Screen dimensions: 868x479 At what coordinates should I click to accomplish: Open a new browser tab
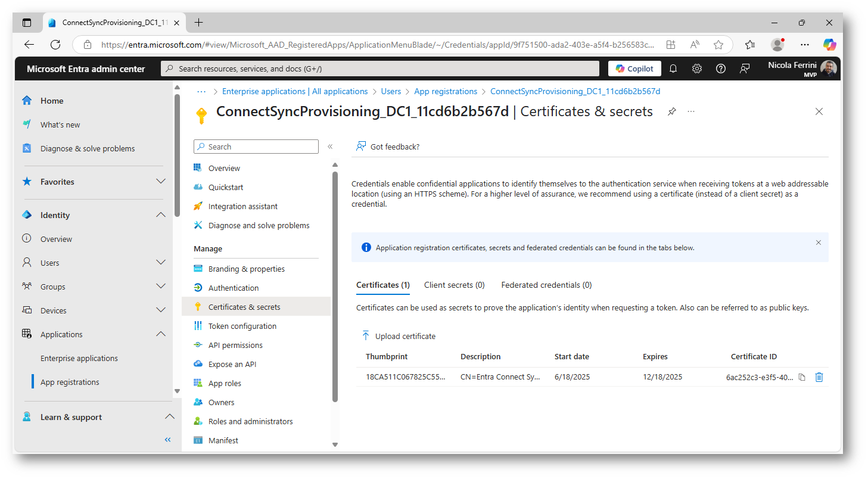199,23
